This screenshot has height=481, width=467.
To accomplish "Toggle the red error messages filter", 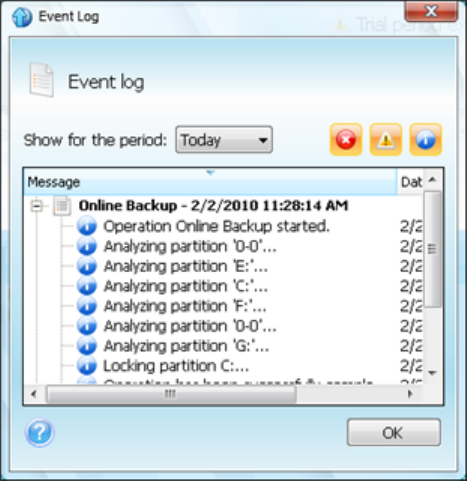I will (x=346, y=140).
